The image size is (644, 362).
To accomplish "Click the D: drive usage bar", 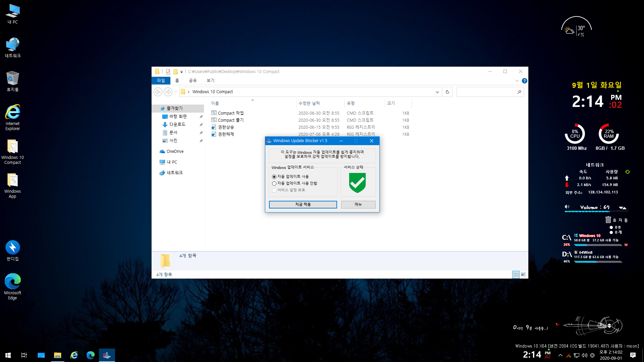I will click(x=598, y=262).
